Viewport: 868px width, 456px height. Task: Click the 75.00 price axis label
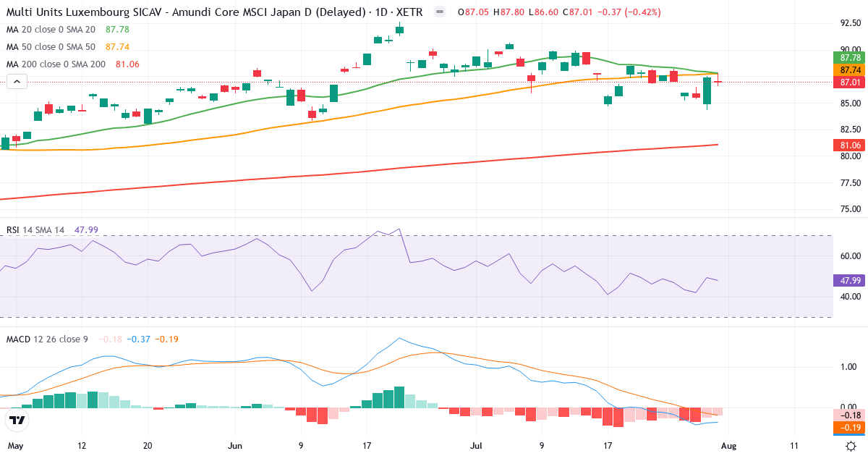coord(851,209)
